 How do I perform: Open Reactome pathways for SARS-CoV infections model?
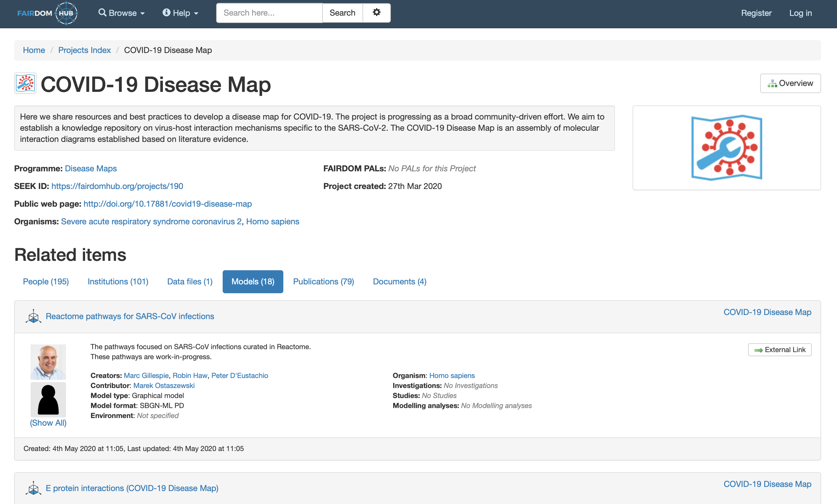(x=130, y=316)
